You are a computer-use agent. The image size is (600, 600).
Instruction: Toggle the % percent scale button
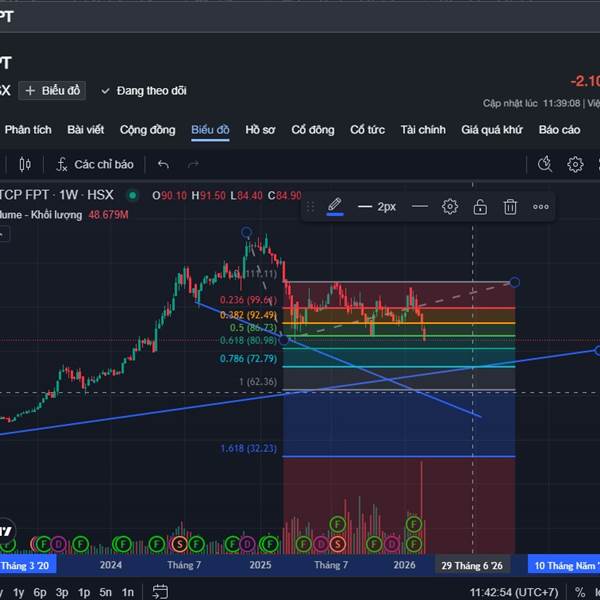click(580, 592)
